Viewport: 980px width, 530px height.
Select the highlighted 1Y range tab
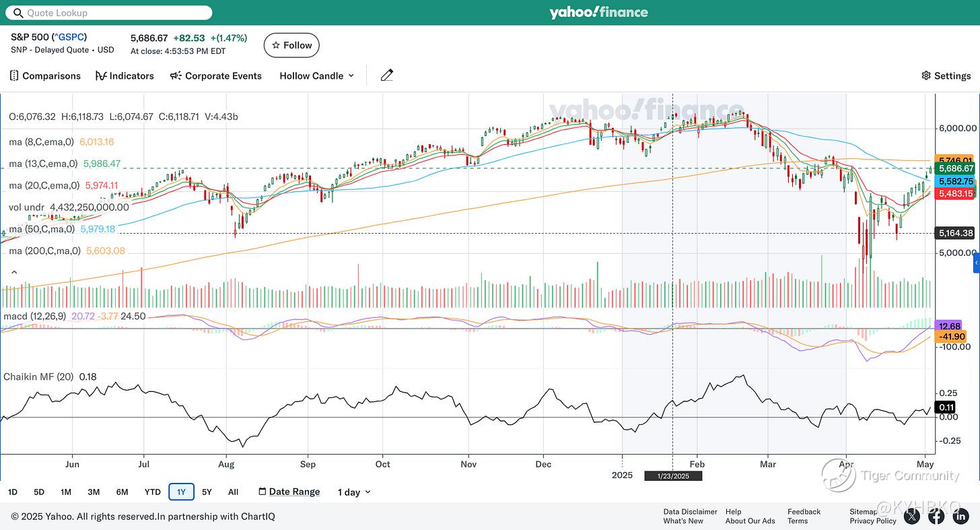click(x=181, y=492)
